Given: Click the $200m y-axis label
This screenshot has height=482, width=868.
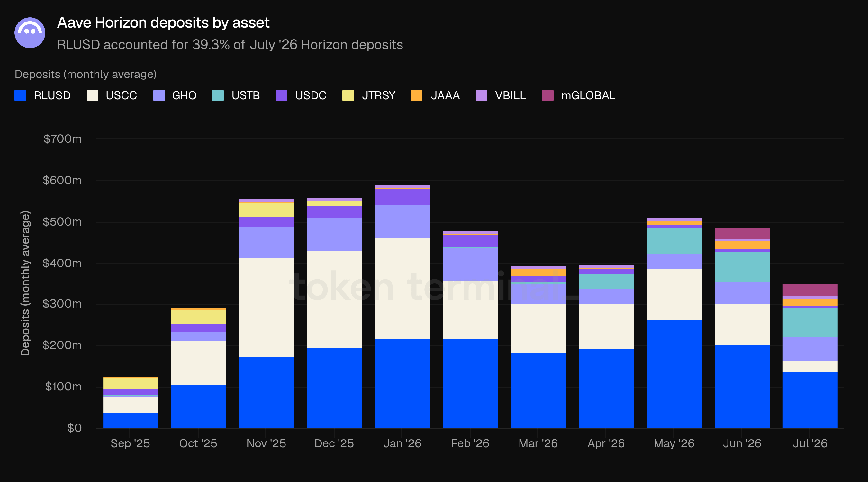Looking at the screenshot, I should click(x=62, y=345).
